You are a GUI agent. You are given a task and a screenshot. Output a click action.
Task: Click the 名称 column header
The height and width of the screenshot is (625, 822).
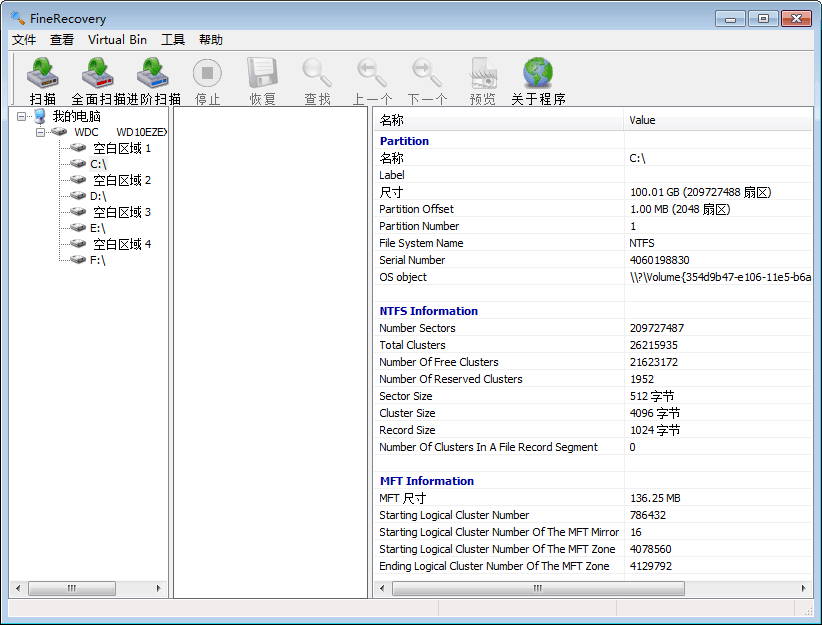click(497, 120)
